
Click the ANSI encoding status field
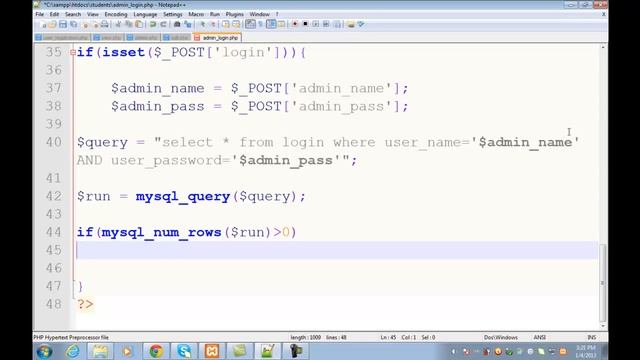pyautogui.click(x=540, y=338)
